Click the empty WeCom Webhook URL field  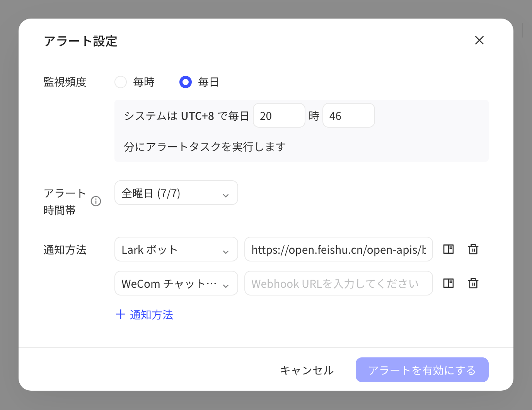tap(339, 283)
